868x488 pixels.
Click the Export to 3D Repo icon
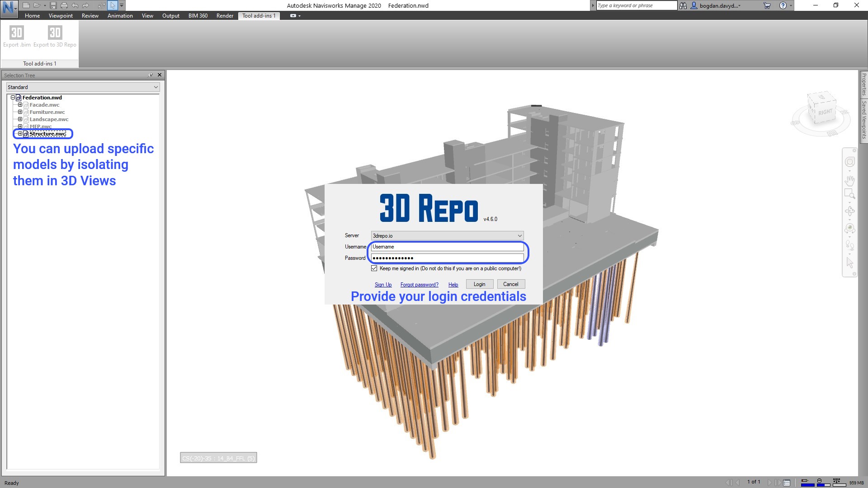pos(55,33)
